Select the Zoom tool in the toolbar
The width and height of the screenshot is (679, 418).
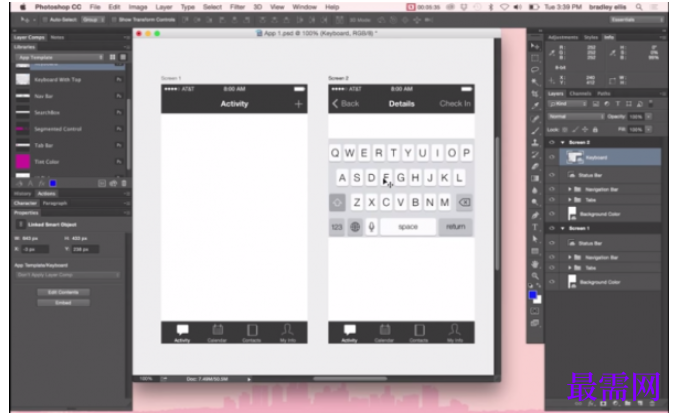click(x=535, y=276)
